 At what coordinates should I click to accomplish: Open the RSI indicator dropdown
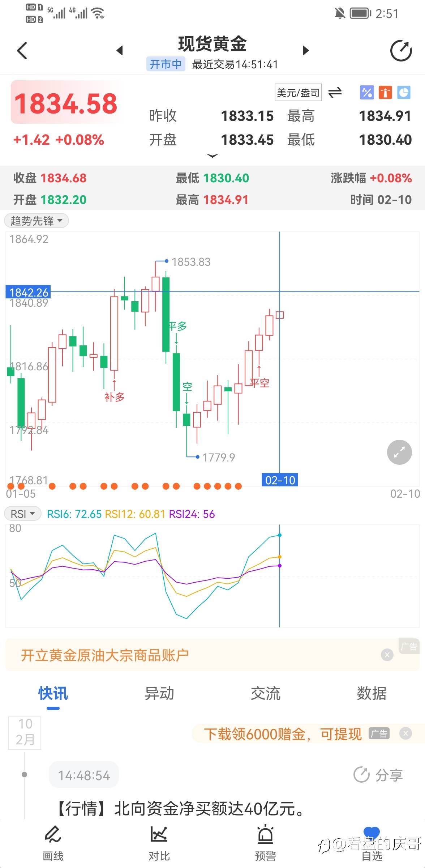pos(23,514)
